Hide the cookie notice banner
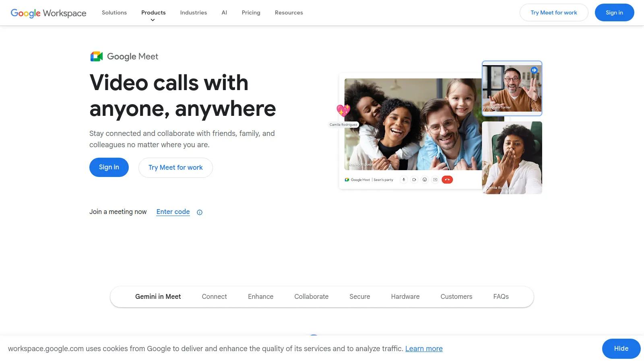This screenshot has height=362, width=644. point(621,348)
